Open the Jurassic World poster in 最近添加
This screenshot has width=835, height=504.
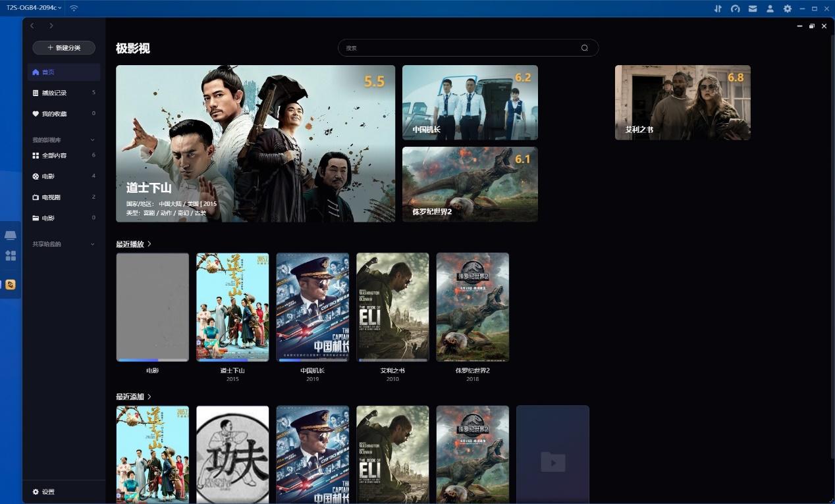coord(473,455)
